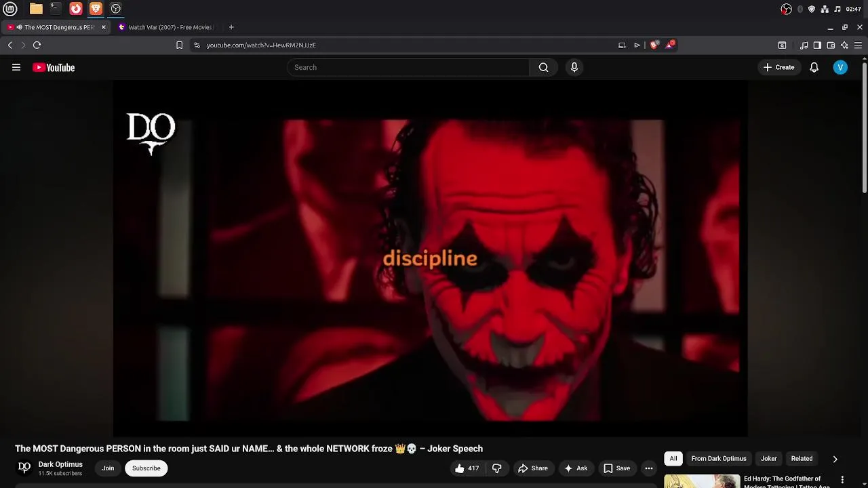Screen dimensions: 868x488
Task: Show more filter chips arrow
Action: 835,459
